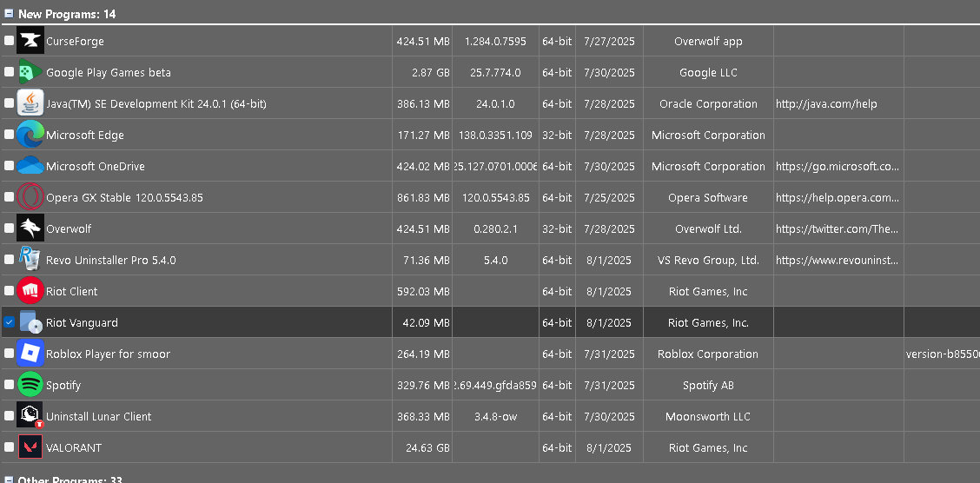This screenshot has height=483, width=980.
Task: Click the Google Play Games beta icon
Action: coord(30,72)
